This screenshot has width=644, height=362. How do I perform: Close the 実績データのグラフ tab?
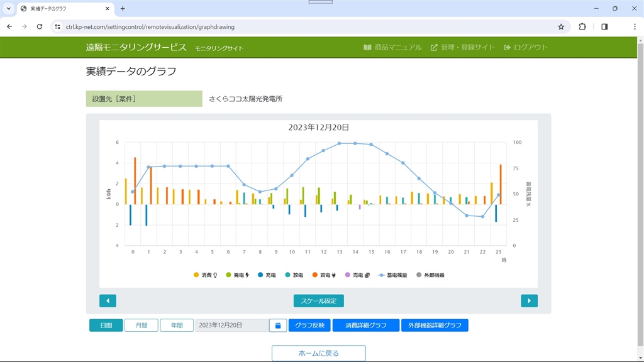(108, 9)
